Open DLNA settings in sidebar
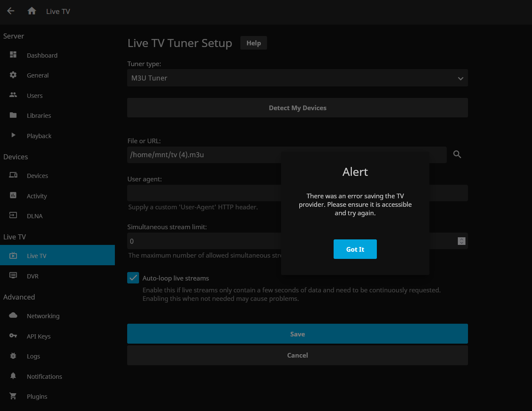Image resolution: width=532 pixels, height=411 pixels. coord(57,216)
